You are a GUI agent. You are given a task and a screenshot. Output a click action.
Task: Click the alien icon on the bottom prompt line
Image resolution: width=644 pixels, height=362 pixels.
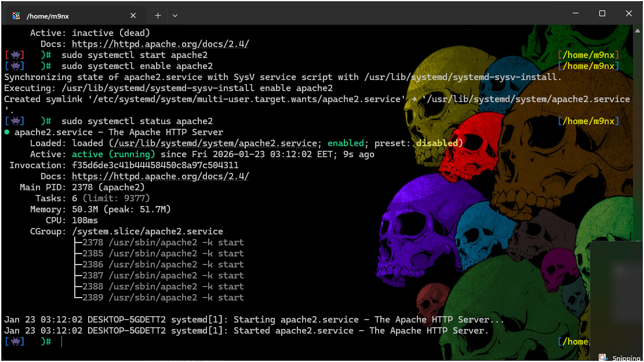[x=16, y=341]
